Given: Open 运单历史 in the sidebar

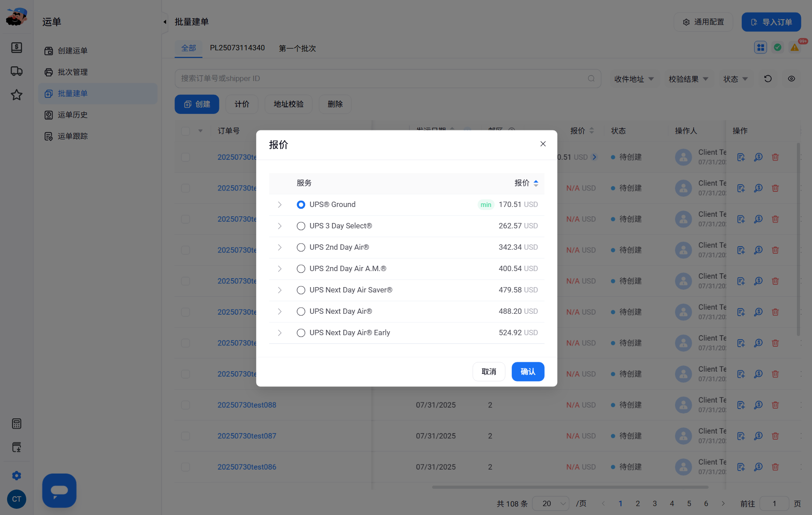Looking at the screenshot, I should pos(97,115).
